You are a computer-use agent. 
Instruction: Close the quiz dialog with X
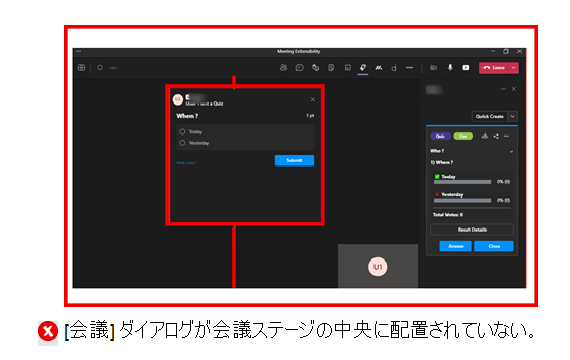pyautogui.click(x=313, y=99)
